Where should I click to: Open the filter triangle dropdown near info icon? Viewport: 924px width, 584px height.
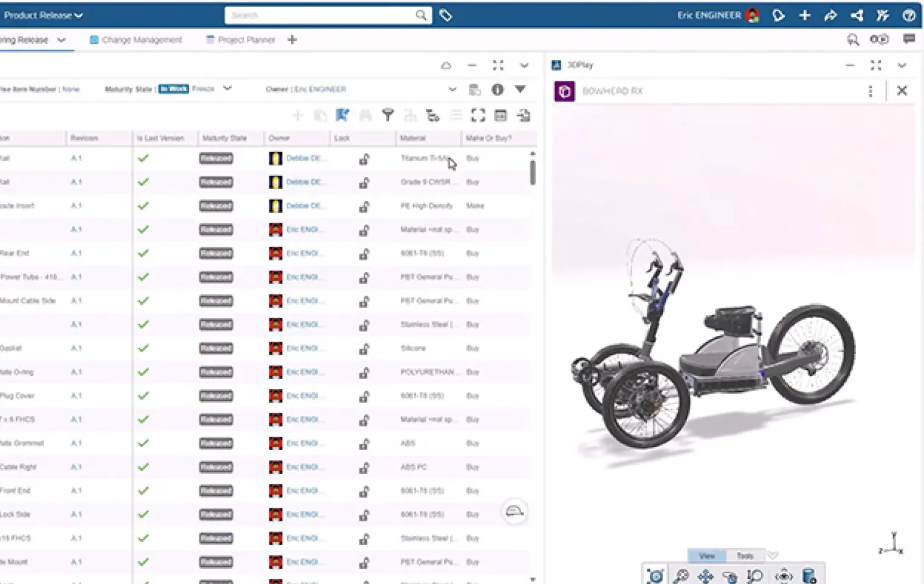tap(520, 89)
